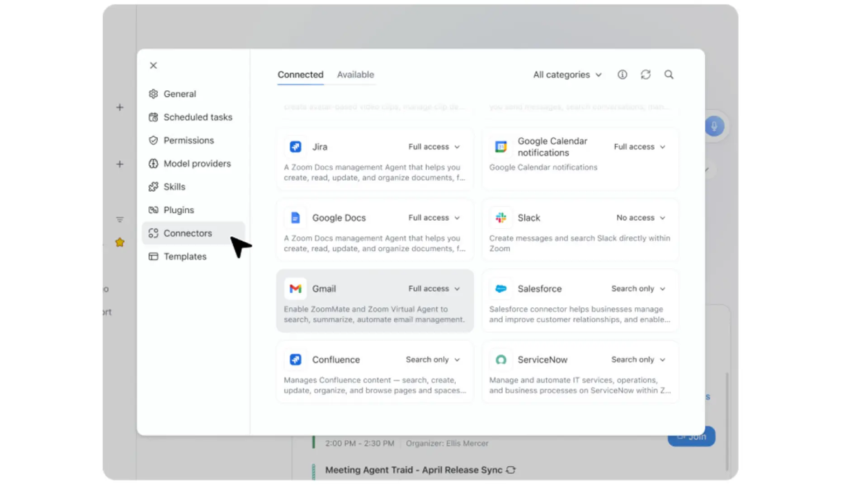Open General settings
The height and width of the screenshot is (488, 868).
pyautogui.click(x=193, y=94)
